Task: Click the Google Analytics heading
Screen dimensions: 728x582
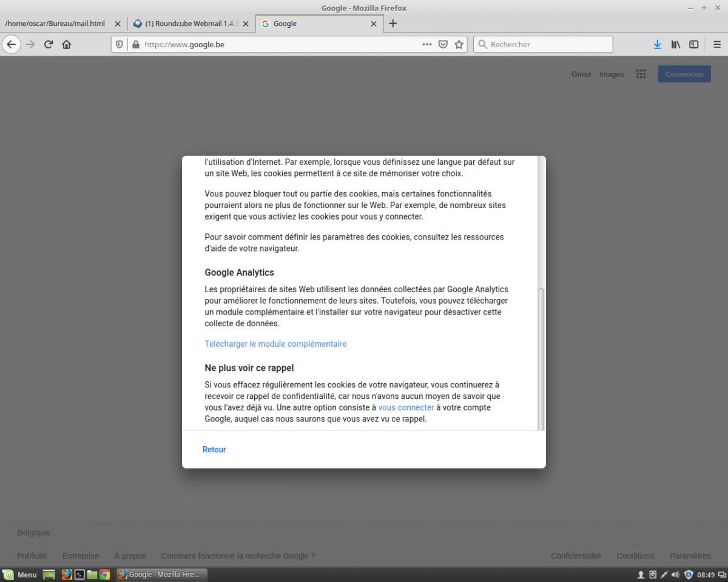Action: point(239,272)
